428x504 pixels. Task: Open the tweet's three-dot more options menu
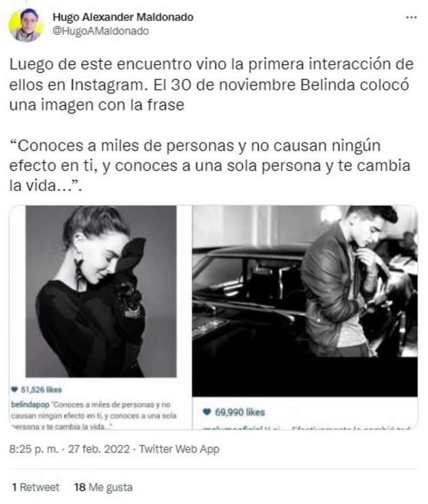click(411, 17)
